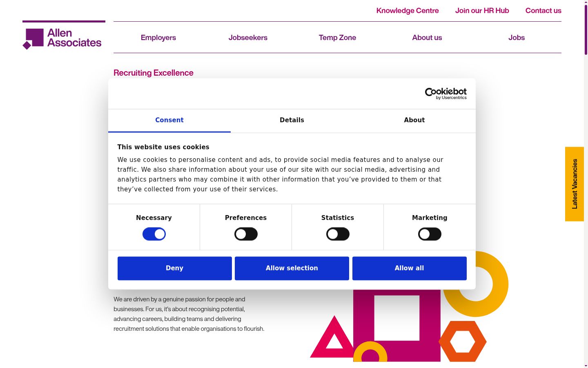Click the Cookiebot by Usercentrics logo
This screenshot has height=368, width=588.
pyautogui.click(x=445, y=94)
